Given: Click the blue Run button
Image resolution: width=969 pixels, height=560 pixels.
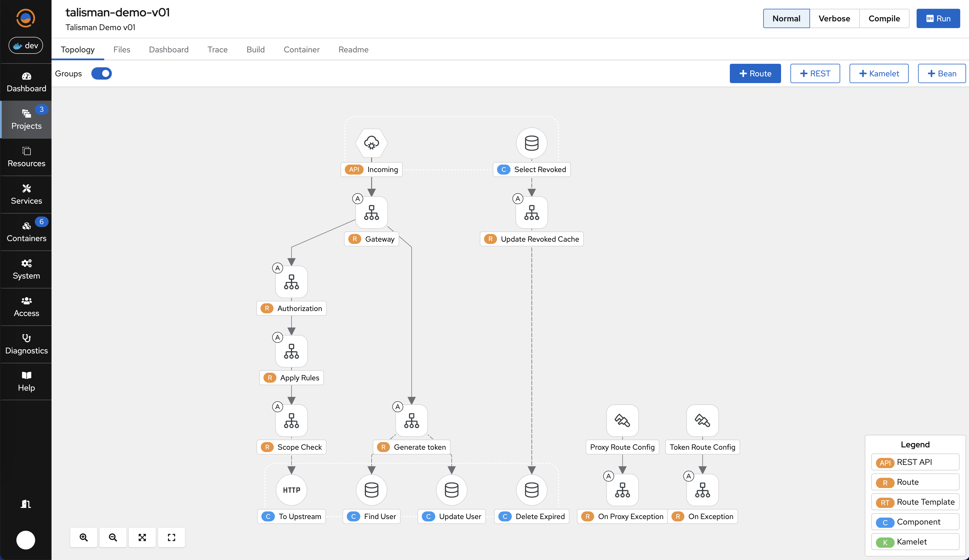Looking at the screenshot, I should click(938, 18).
